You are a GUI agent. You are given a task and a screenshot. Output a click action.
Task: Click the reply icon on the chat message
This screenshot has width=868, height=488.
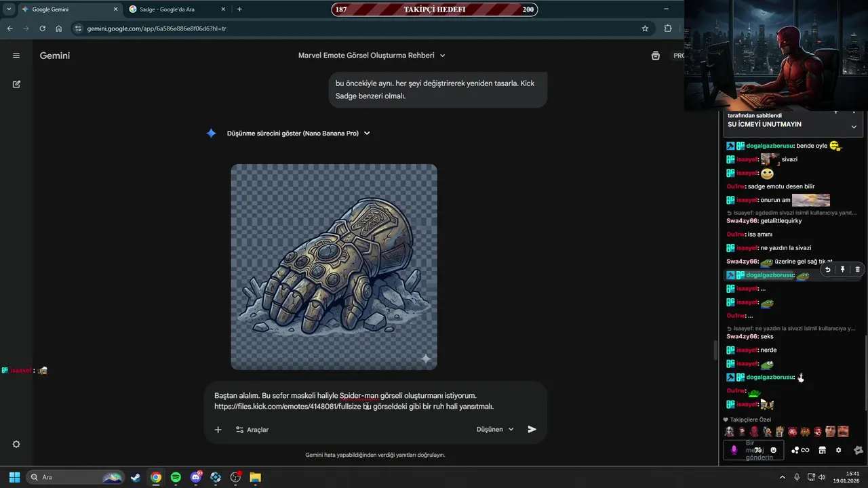827,269
